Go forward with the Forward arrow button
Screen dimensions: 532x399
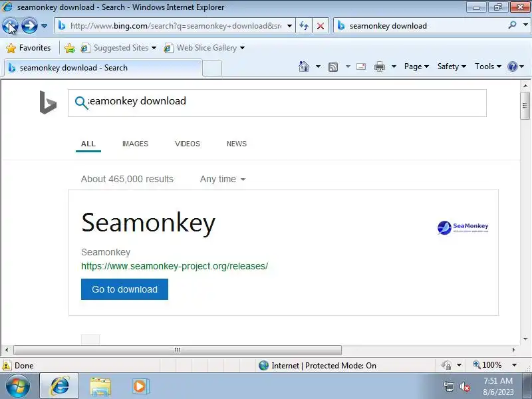click(29, 26)
